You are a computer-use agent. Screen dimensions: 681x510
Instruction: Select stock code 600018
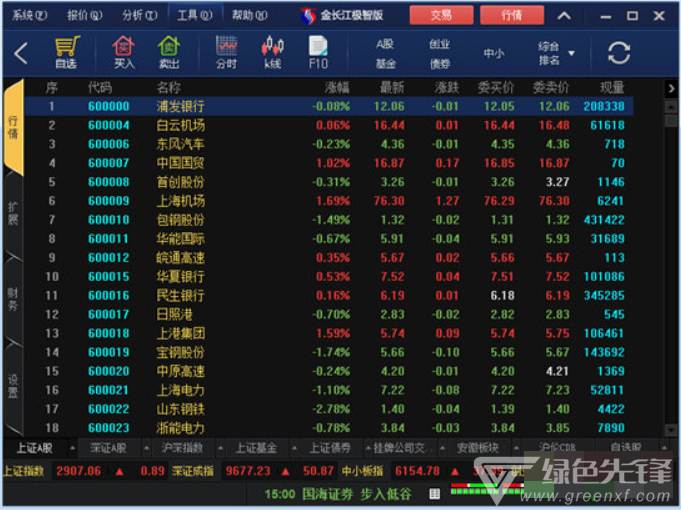pos(109,334)
